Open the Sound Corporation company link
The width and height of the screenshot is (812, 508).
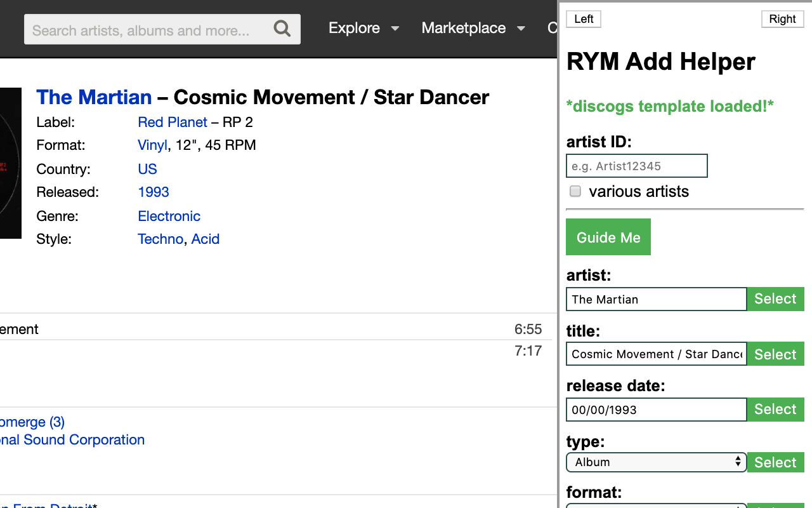[x=72, y=439]
